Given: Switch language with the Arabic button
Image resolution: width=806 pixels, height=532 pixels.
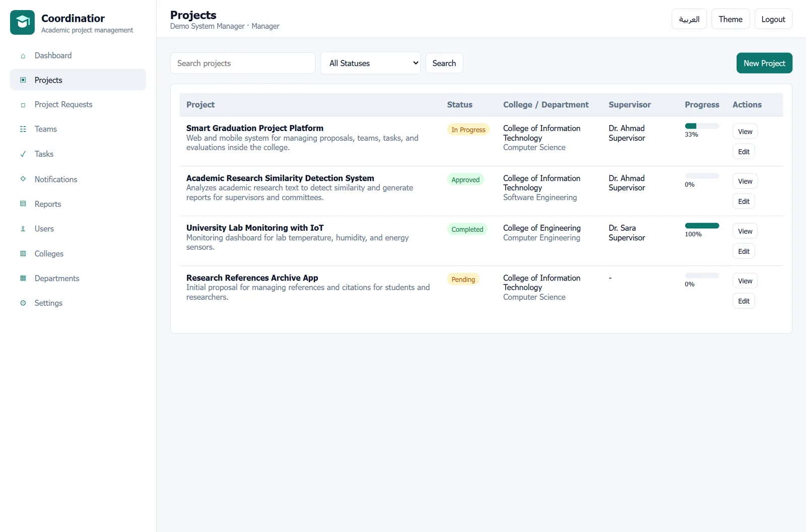Looking at the screenshot, I should [x=689, y=19].
